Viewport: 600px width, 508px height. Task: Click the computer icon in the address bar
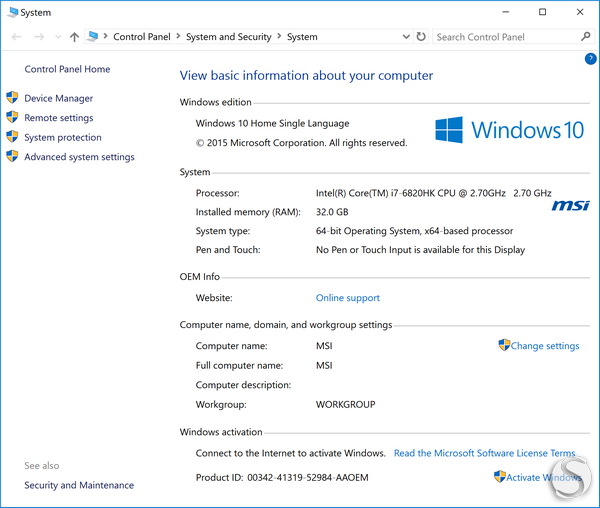pyautogui.click(x=93, y=36)
